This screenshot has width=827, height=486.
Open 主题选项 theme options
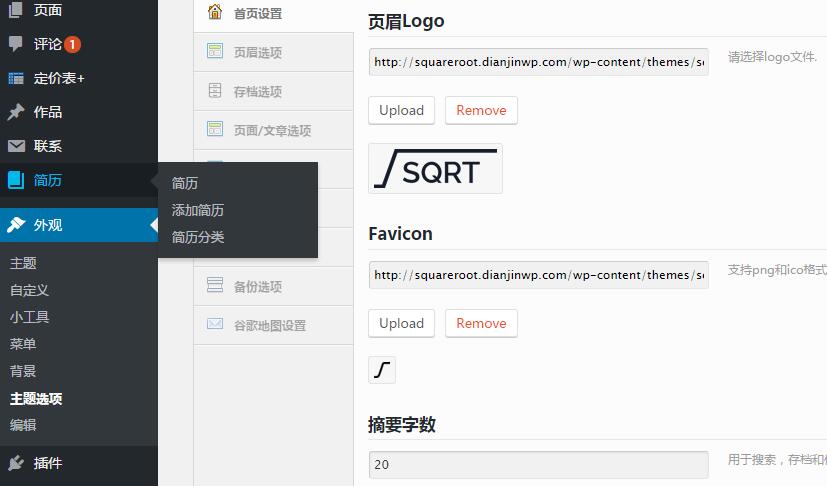click(x=36, y=398)
